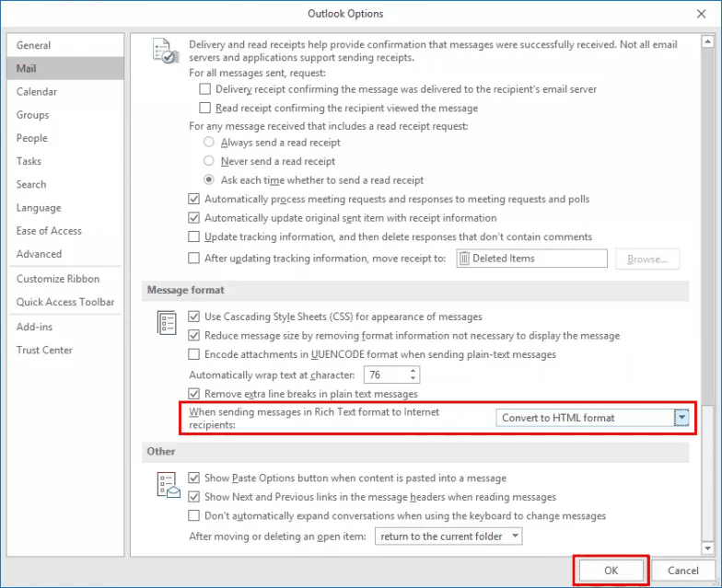Click 'For all messages sent, request' text

[x=257, y=73]
